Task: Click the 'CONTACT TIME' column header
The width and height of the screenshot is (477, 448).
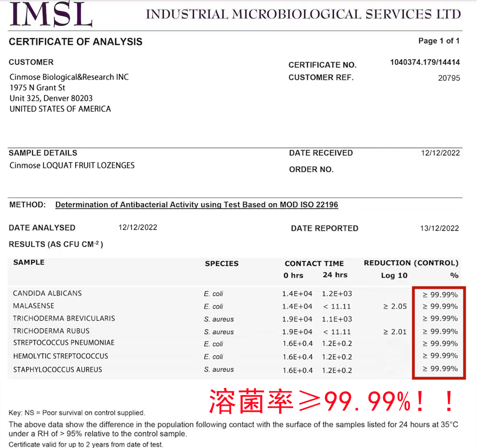Action: [314, 263]
